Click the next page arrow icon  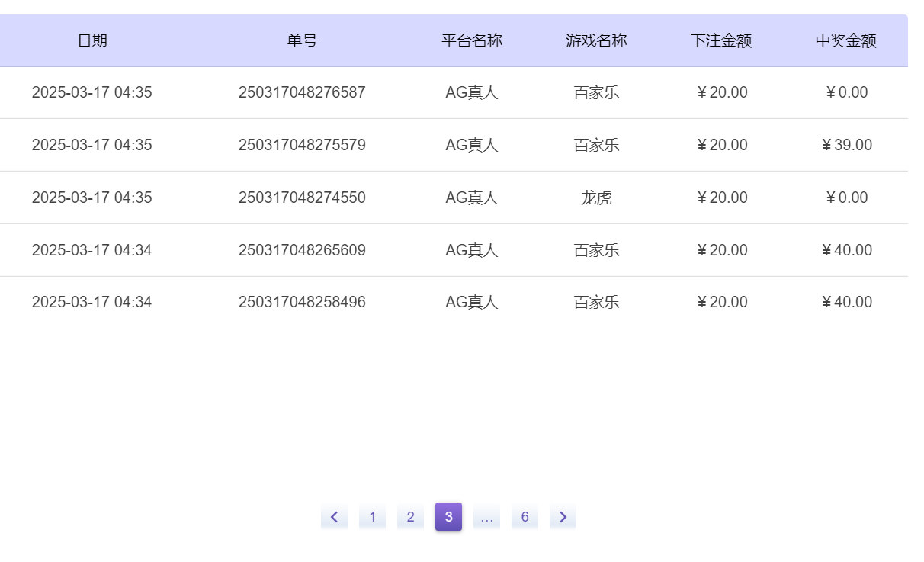pyautogui.click(x=563, y=516)
